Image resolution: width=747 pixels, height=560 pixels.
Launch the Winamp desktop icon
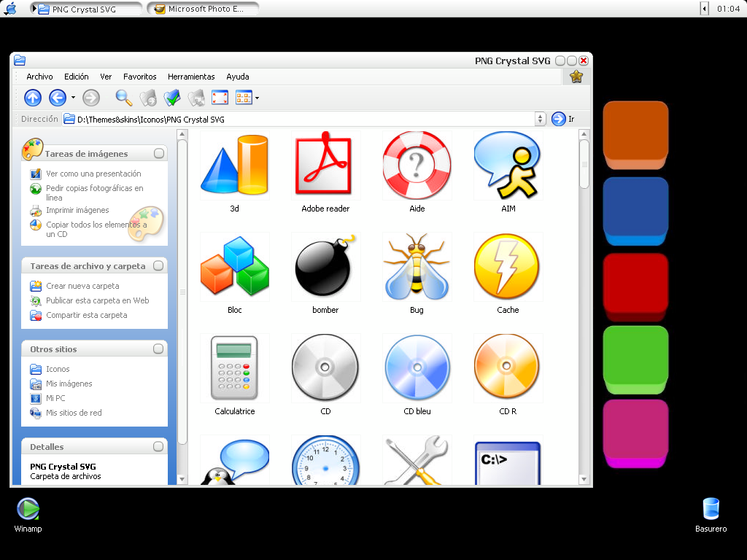(28, 515)
